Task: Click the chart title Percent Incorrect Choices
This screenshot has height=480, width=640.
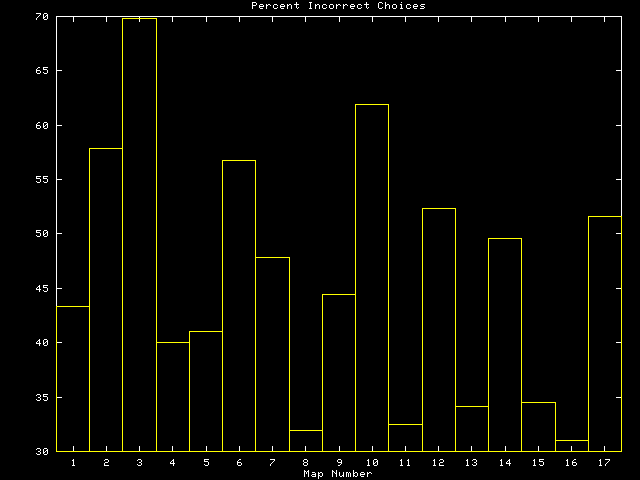Action: click(x=338, y=6)
